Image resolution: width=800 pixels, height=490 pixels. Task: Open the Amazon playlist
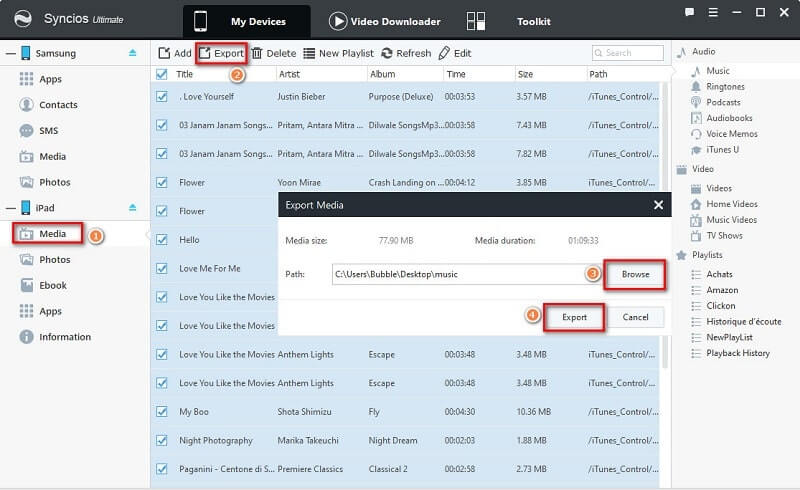(722, 290)
